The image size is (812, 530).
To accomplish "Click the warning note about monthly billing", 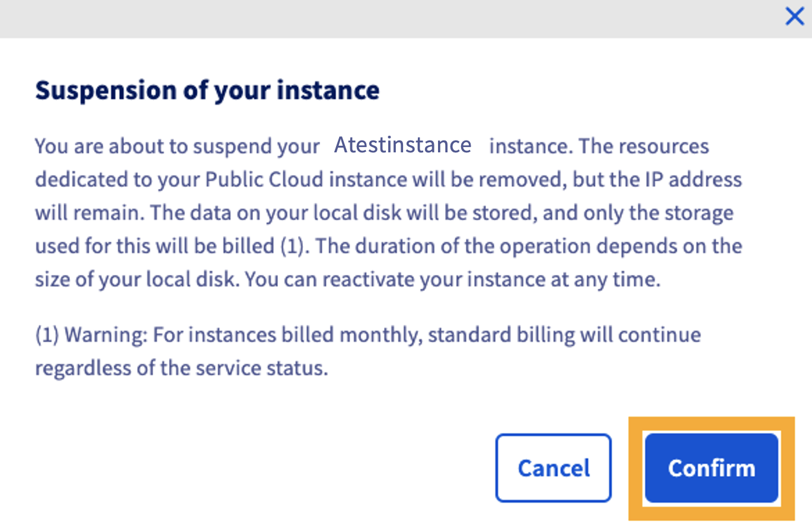I will coord(367,351).
